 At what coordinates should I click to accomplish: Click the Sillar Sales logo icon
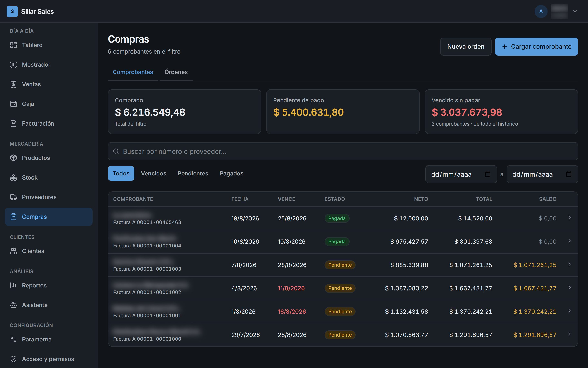[x=12, y=11]
